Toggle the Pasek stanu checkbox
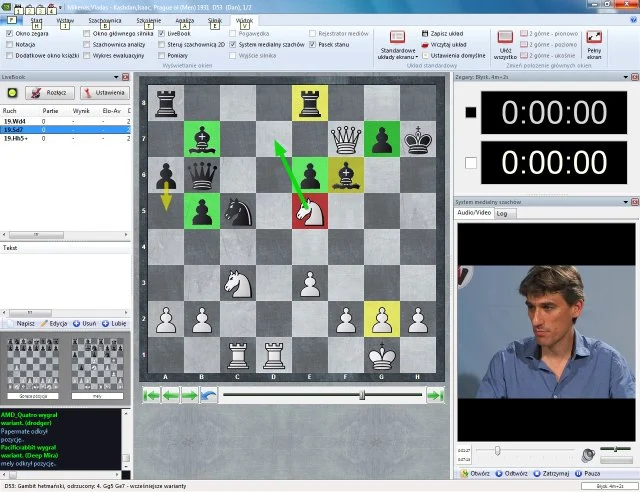This screenshot has width=640, height=492. tap(312, 45)
